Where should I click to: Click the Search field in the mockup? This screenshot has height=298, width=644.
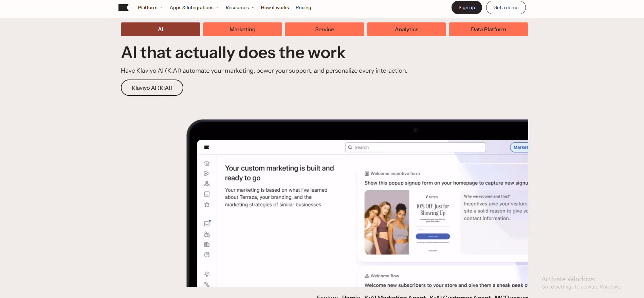point(416,147)
